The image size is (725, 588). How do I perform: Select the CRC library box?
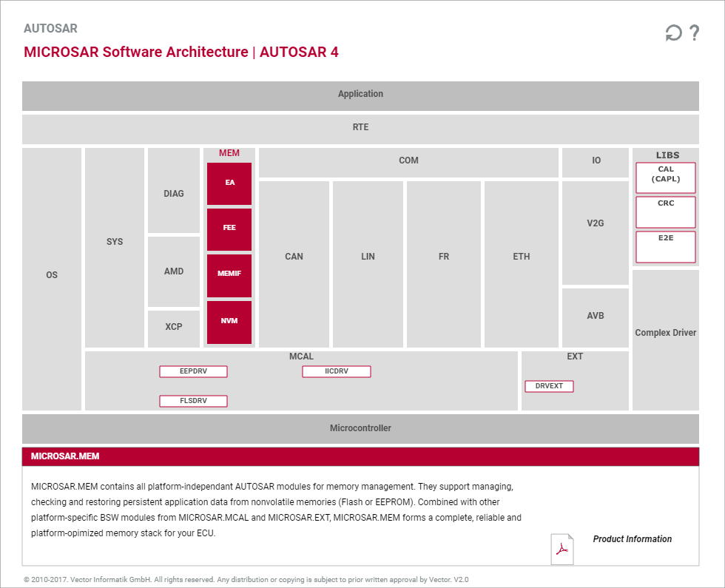(x=665, y=212)
